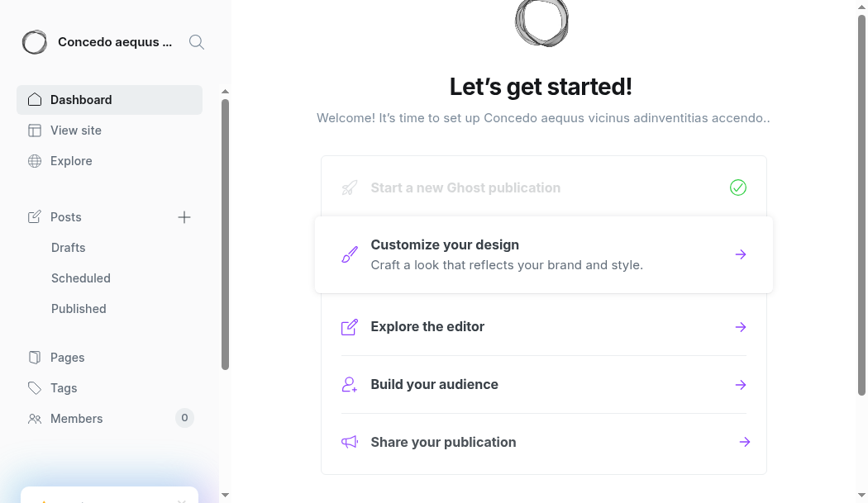This screenshot has width=868, height=503.
Task: Open Build your audience arrow
Action: (x=741, y=385)
